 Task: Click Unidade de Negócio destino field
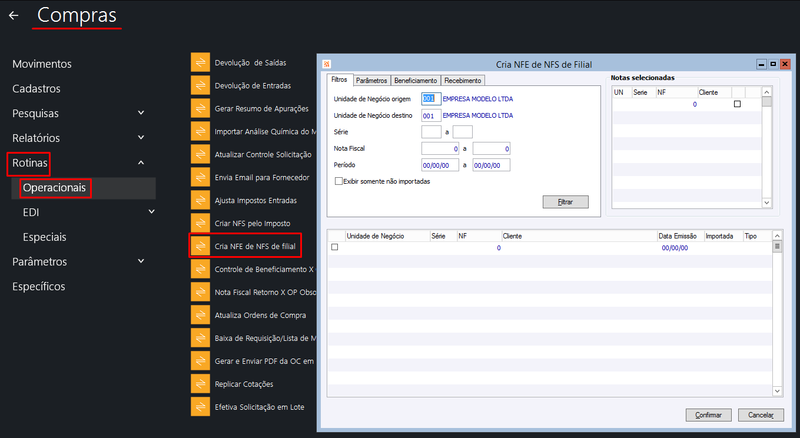431,115
